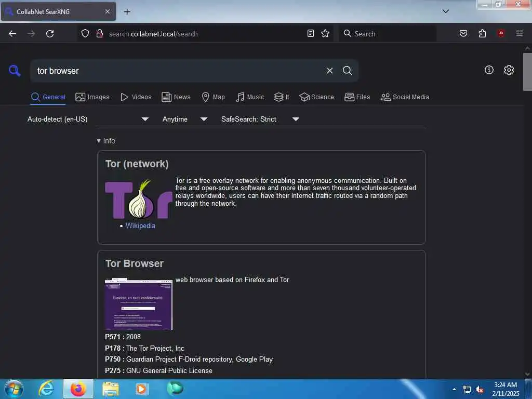Click the page vertical scrollbar thumb
532x399 pixels.
pos(527,72)
